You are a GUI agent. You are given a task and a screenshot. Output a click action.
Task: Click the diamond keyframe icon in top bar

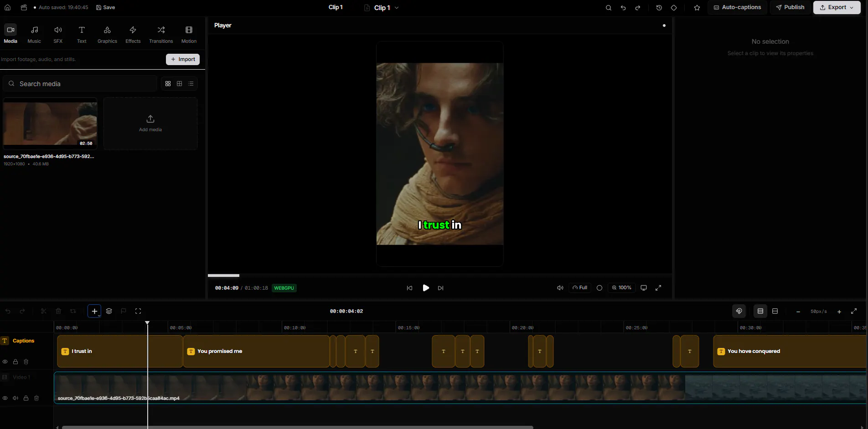674,8
